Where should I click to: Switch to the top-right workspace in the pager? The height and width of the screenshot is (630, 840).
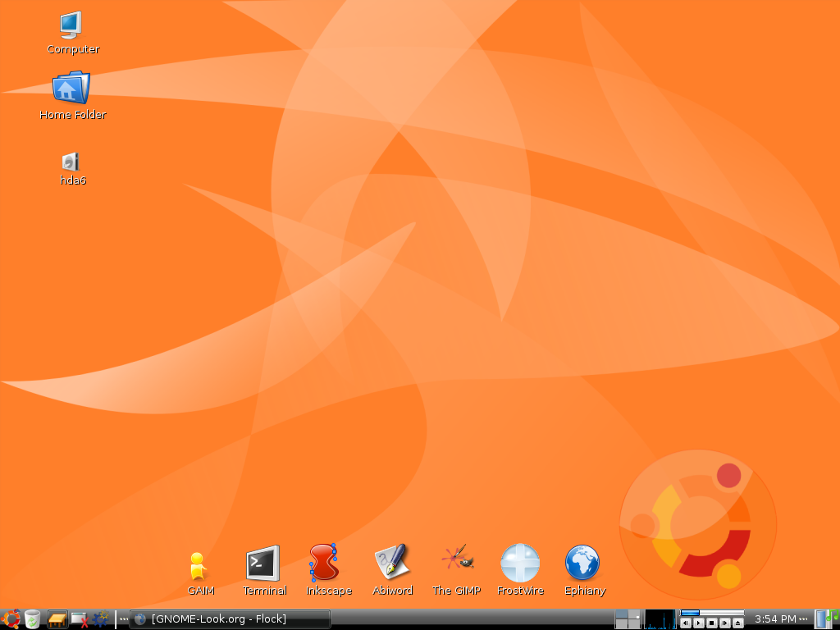tap(634, 614)
